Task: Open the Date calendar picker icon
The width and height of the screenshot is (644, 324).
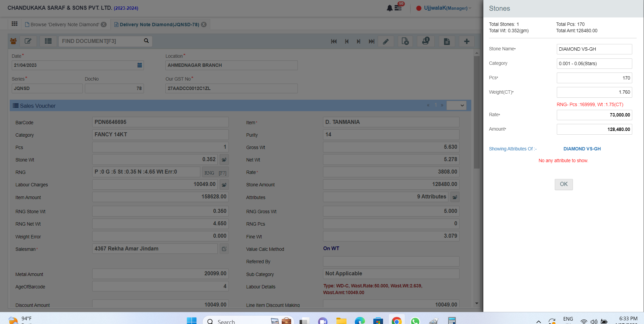Action: 140,65
